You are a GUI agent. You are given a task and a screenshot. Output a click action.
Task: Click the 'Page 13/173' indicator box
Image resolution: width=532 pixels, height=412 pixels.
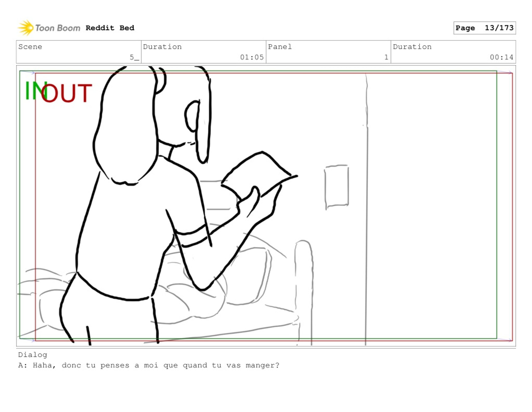484,28
